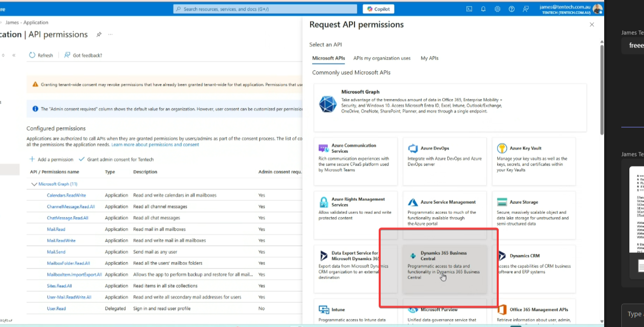Open notifications bell in top bar

pos(483,9)
